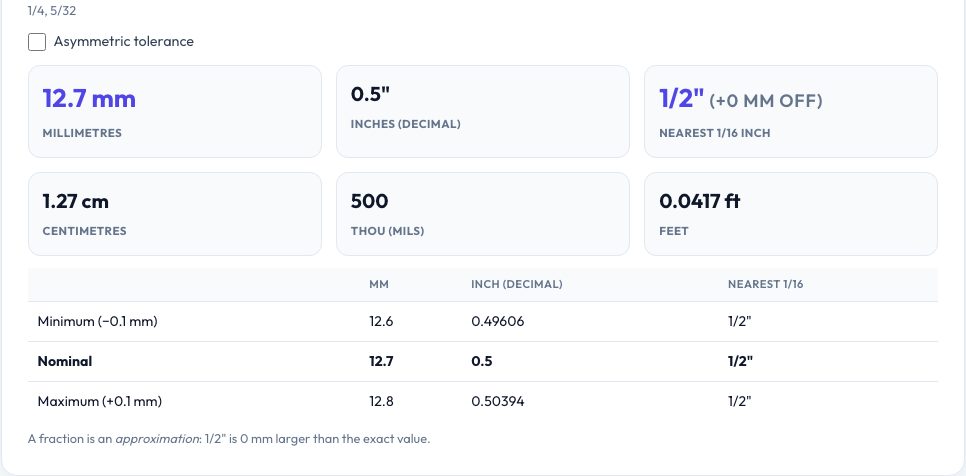This screenshot has width=966, height=476.
Task: Select the 500 thou (mils) card
Action: click(483, 214)
